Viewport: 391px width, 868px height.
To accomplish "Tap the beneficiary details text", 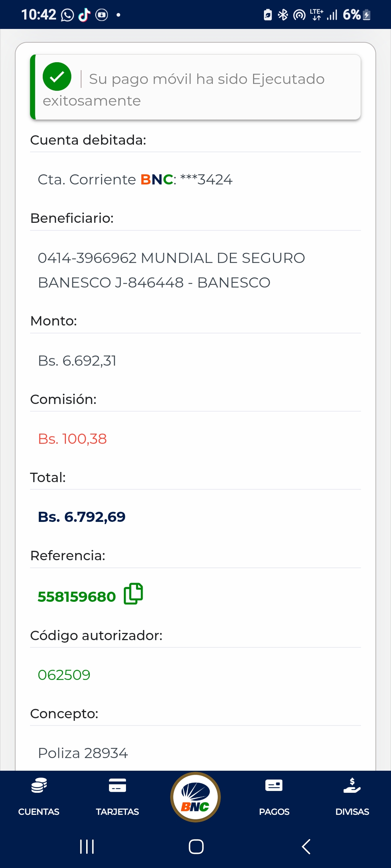I will 171,270.
